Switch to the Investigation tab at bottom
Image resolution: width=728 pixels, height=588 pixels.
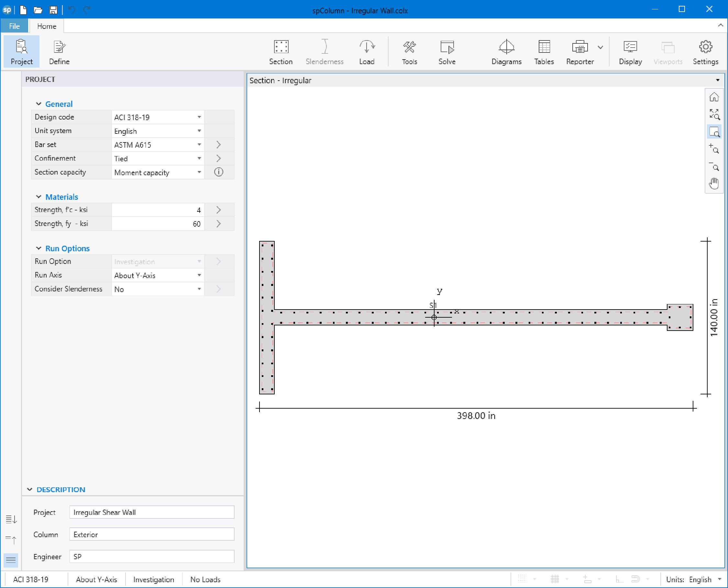pos(152,579)
